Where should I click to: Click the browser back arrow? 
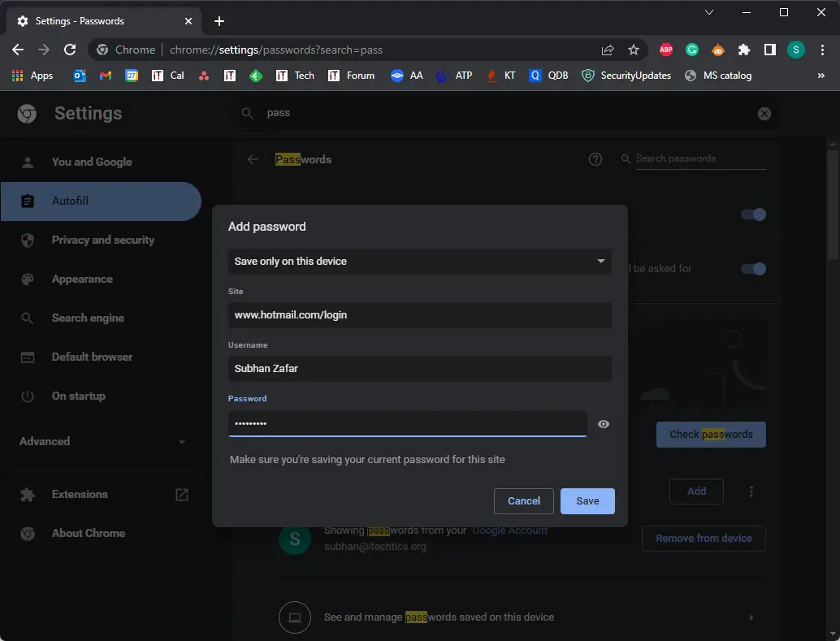[18, 50]
